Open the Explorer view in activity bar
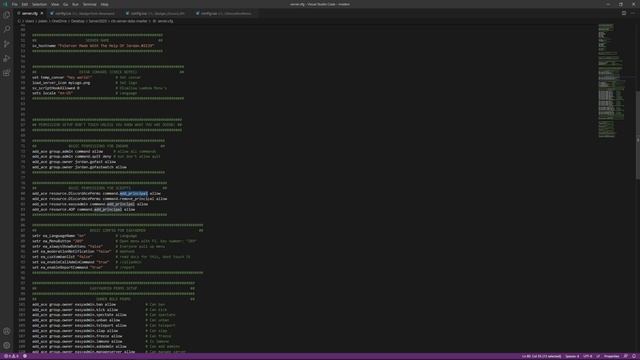Image resolution: width=640 pixels, height=360 pixels. [x=7, y=15]
